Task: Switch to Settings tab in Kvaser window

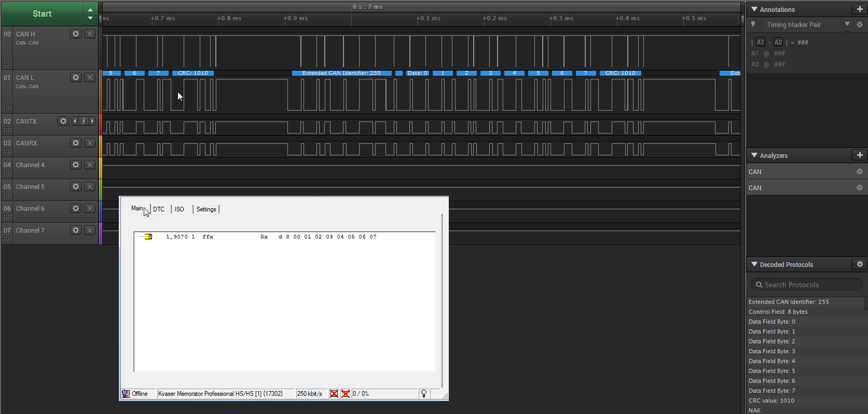Action: pos(206,209)
